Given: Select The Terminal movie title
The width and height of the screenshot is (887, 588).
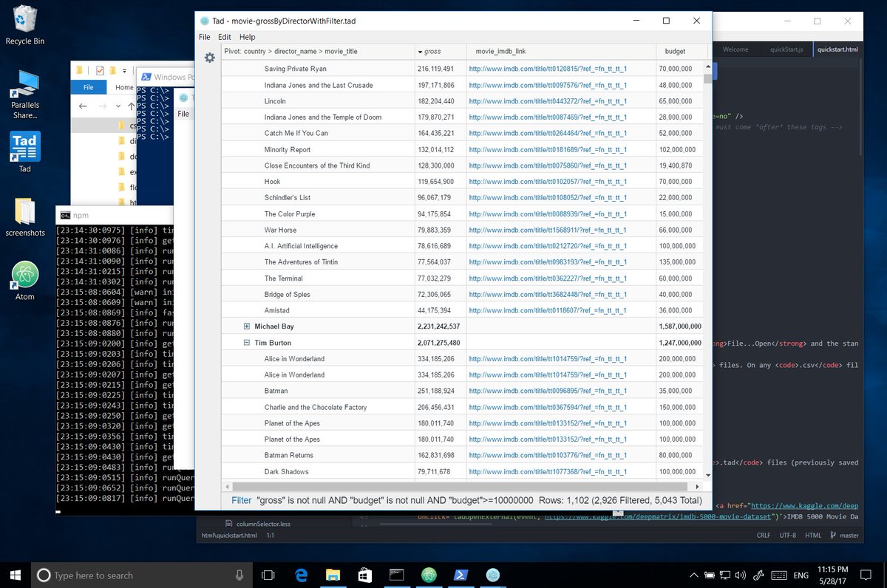Looking at the screenshot, I should click(284, 278).
